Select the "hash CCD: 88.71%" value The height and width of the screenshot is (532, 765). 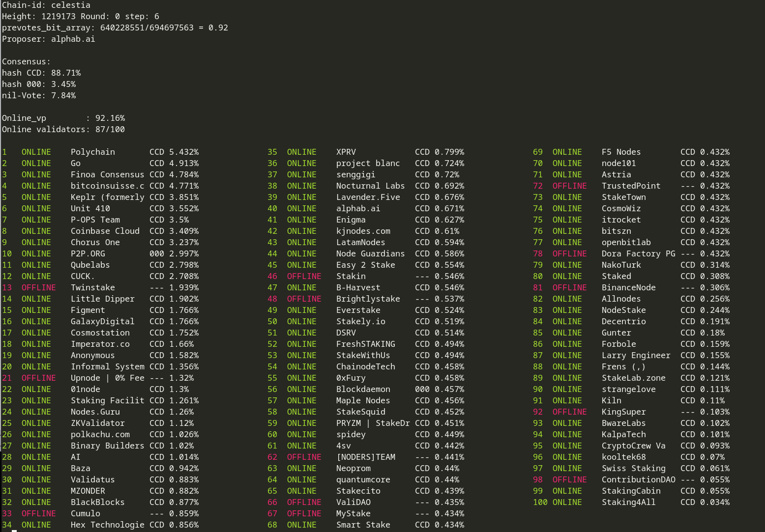[41, 73]
